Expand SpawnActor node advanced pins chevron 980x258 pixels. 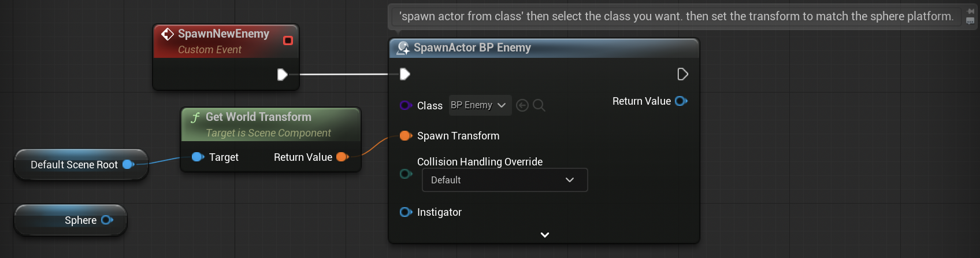[x=544, y=235]
